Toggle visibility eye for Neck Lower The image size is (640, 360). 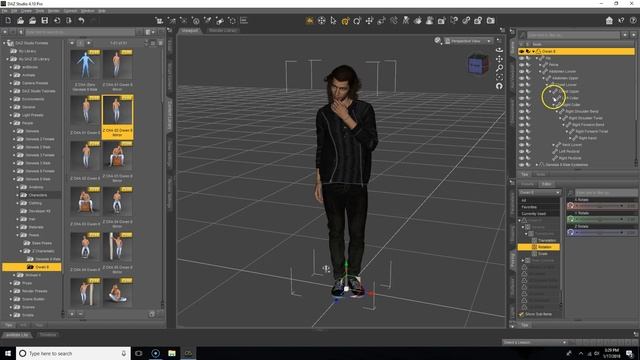(x=521, y=145)
